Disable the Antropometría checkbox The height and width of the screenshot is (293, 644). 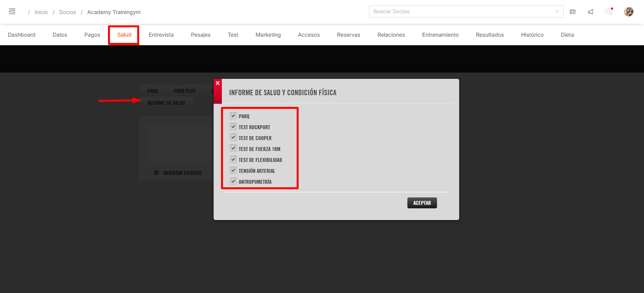tap(233, 181)
